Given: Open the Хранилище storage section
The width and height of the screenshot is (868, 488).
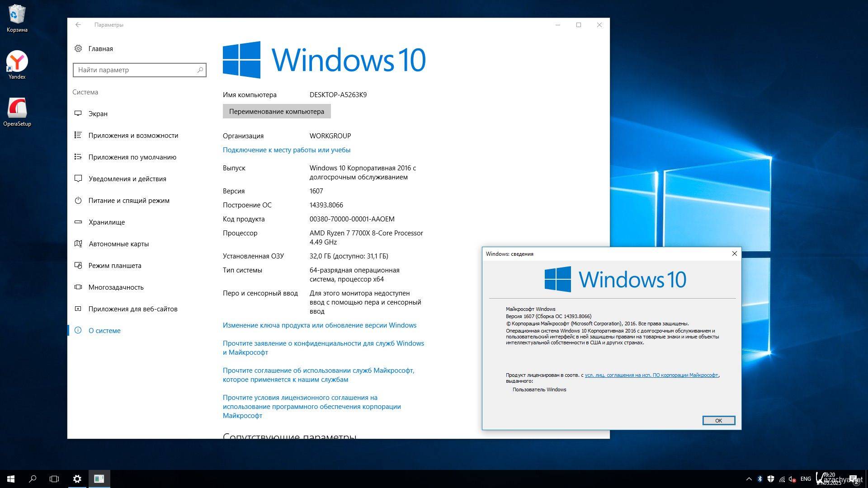Looking at the screenshot, I should (106, 222).
